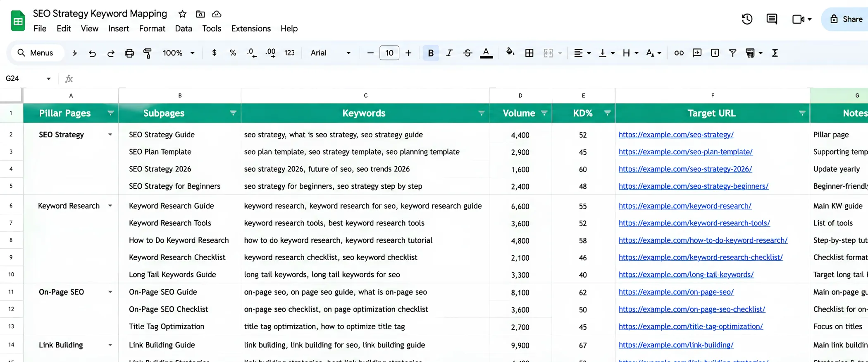The width and height of the screenshot is (868, 362).
Task: Apply italic formatting
Action: click(x=449, y=53)
